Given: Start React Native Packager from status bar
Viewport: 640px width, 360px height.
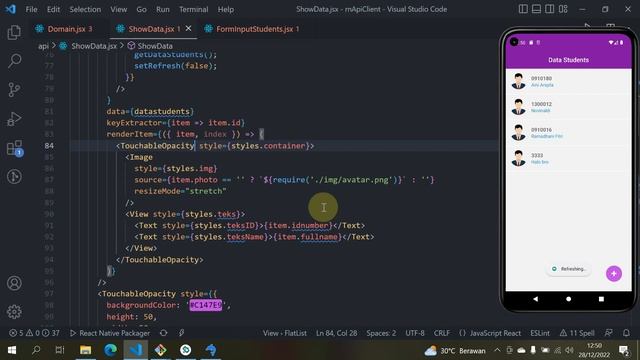Looking at the screenshot, I should (x=110, y=333).
